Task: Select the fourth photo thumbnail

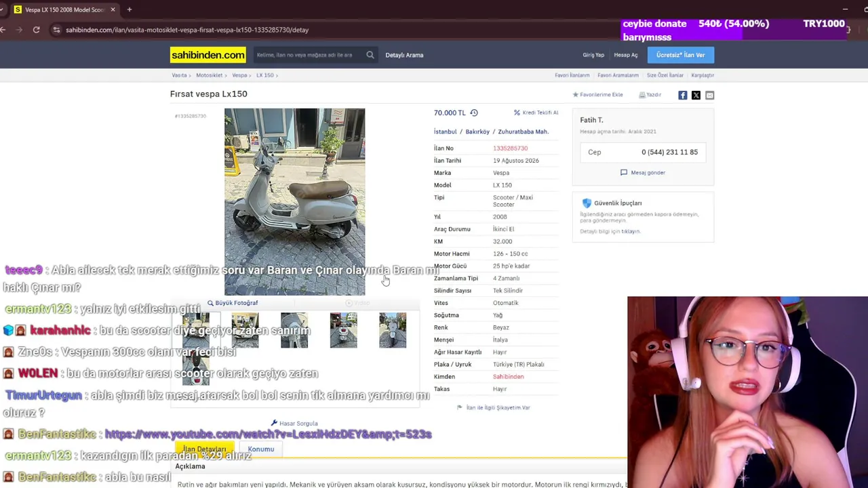Action: pyautogui.click(x=343, y=330)
